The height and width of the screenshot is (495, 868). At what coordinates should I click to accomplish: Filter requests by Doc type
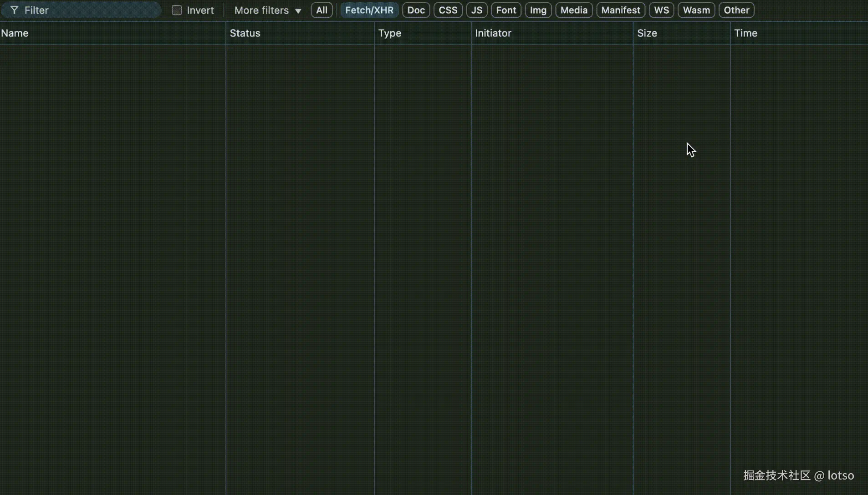click(x=415, y=10)
